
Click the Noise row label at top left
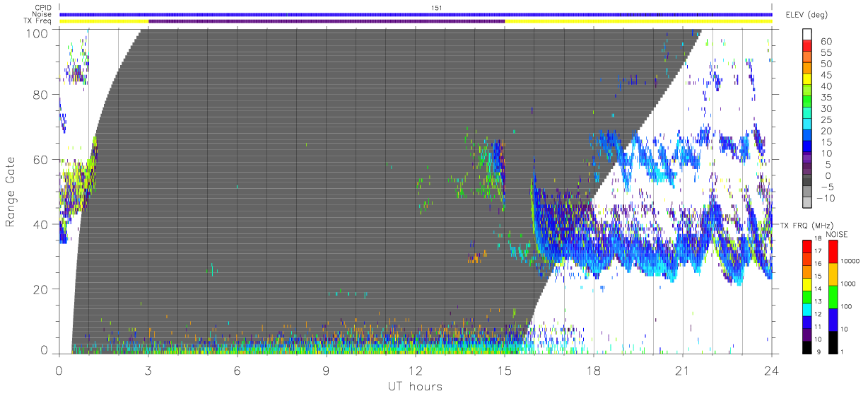(43, 14)
